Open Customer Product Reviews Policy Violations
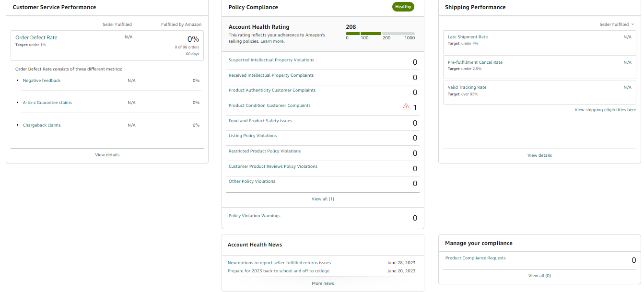Image resolution: width=644 pixels, height=292 pixels. [273, 166]
